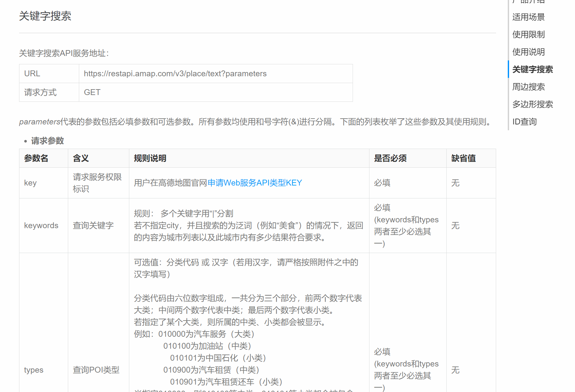Click the 请求方式 label cell
575x392 pixels.
pos(49,92)
